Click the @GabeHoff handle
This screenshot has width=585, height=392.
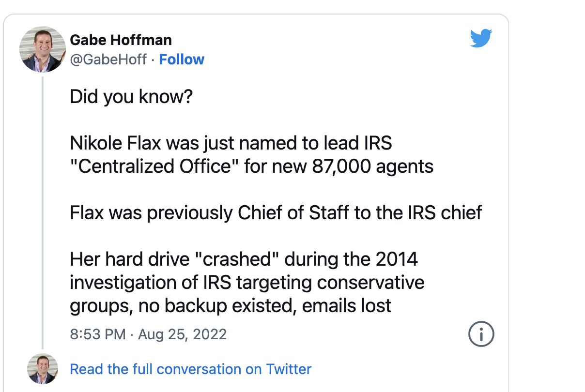pos(108,60)
